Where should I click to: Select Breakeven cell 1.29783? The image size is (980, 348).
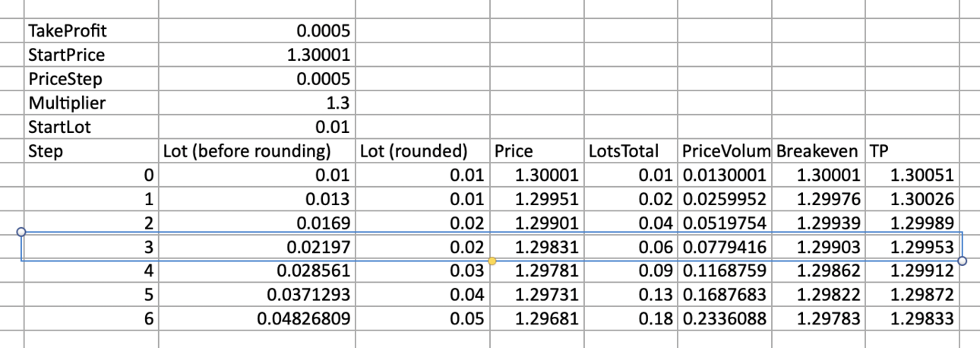[819, 318]
